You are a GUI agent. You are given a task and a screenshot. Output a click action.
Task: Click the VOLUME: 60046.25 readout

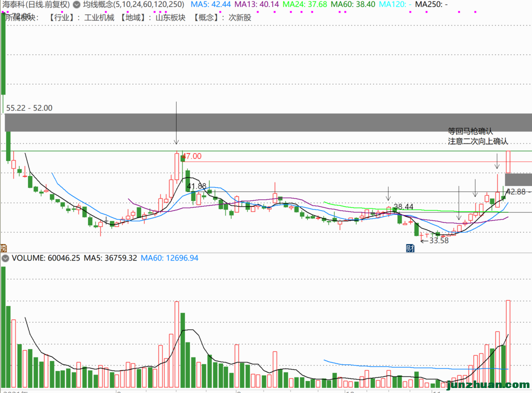tap(46, 258)
